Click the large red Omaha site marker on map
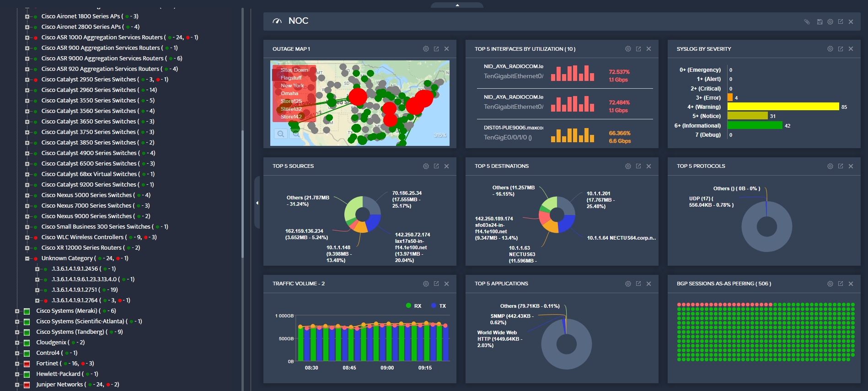The height and width of the screenshot is (391, 868). click(358, 97)
